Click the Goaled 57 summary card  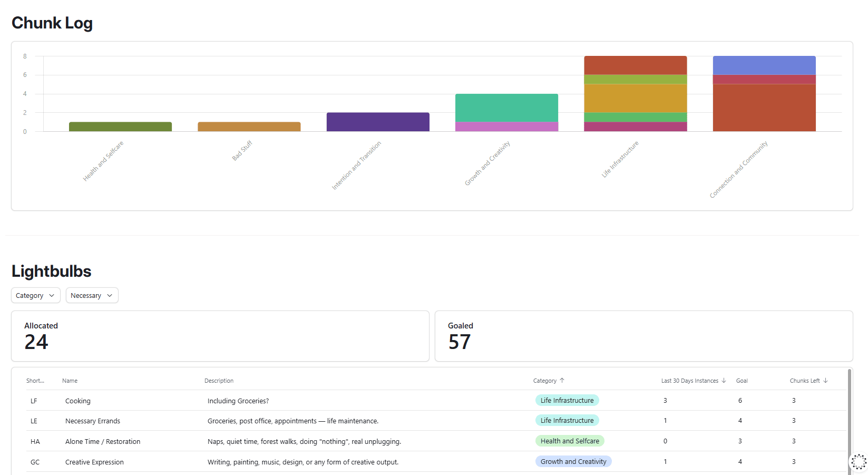[x=644, y=336]
